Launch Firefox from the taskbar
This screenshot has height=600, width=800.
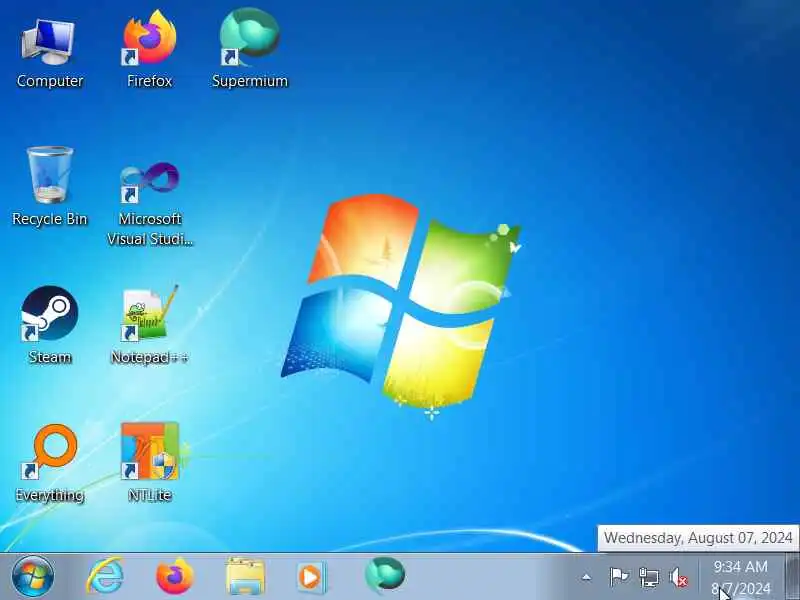[x=174, y=577]
